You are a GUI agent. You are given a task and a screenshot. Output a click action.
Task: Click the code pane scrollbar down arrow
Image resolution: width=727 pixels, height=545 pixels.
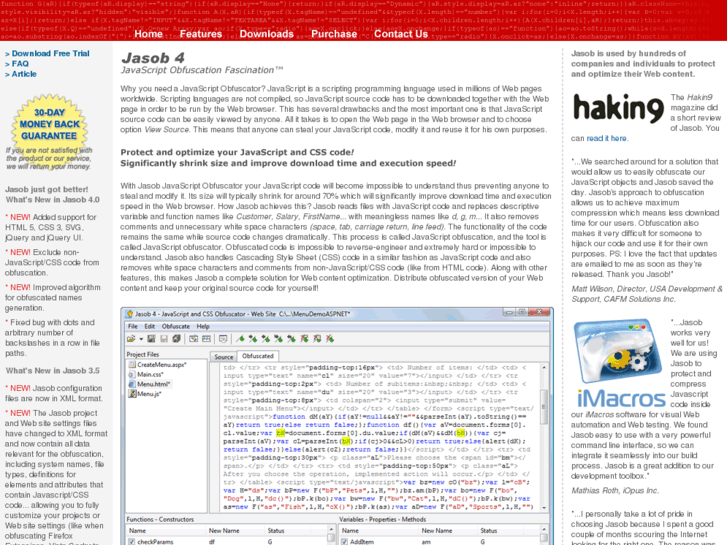(544, 508)
